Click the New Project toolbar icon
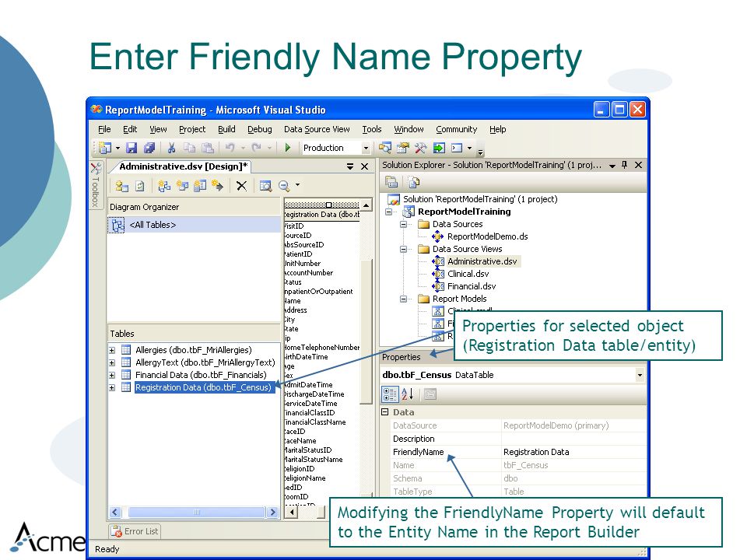Image resolution: width=747 pixels, height=560 pixels. (x=105, y=148)
